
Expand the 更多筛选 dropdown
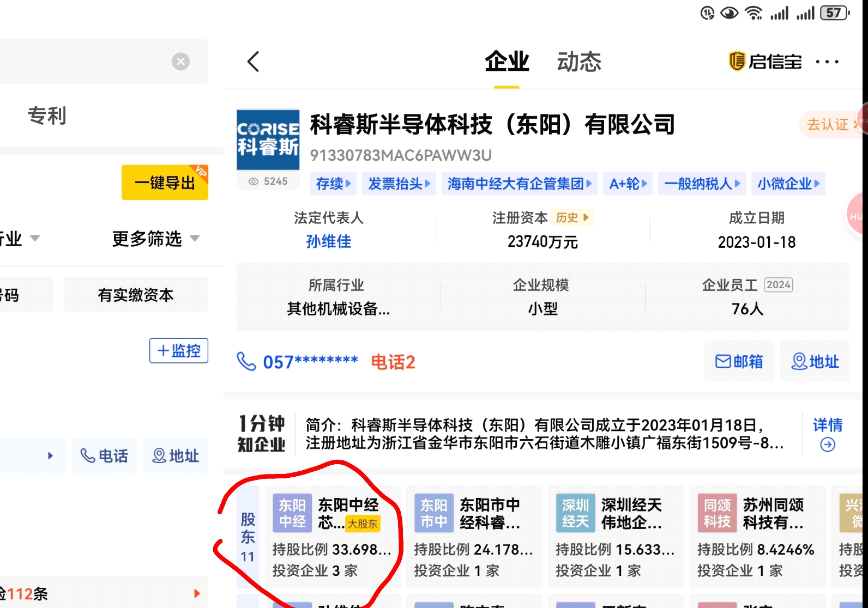point(156,239)
